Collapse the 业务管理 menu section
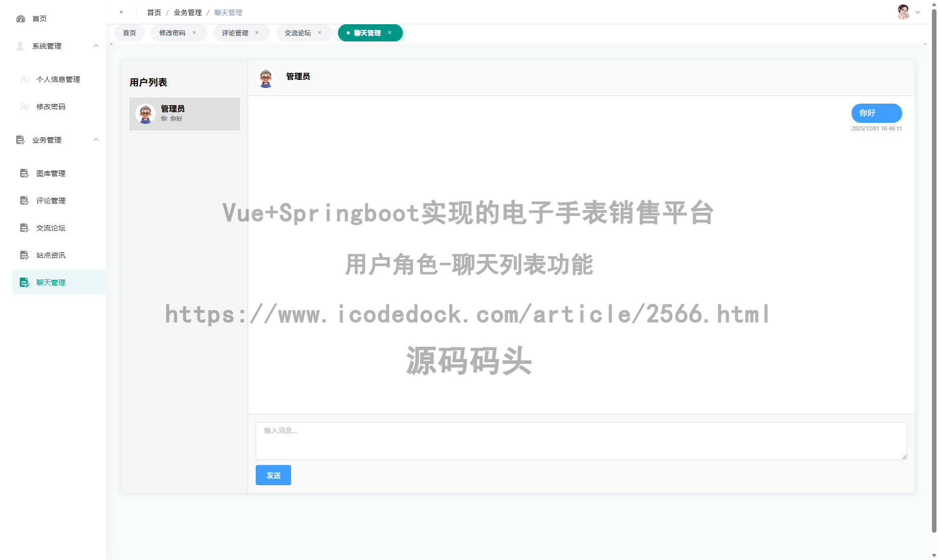The width and height of the screenshot is (938, 560). tap(96, 139)
